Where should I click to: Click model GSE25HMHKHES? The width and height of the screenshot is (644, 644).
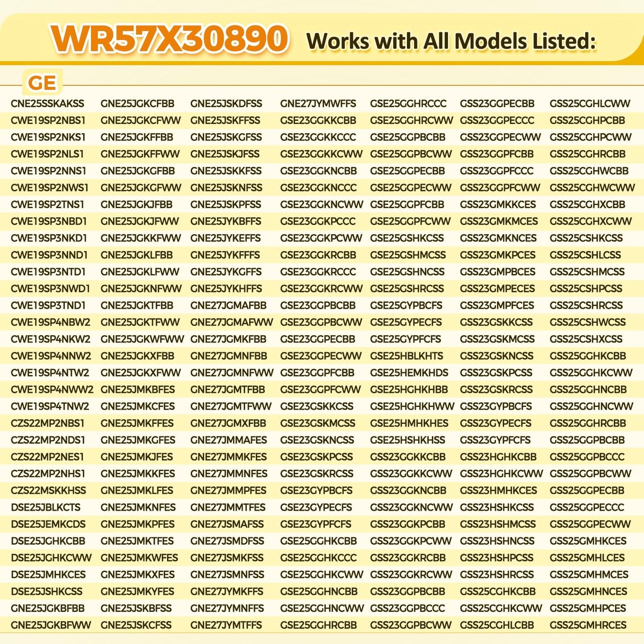[x=410, y=423]
